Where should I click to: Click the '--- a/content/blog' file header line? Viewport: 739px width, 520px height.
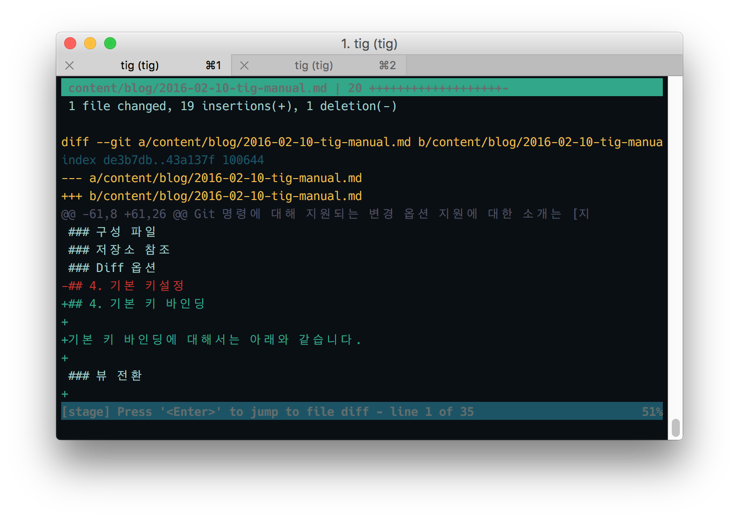(212, 178)
